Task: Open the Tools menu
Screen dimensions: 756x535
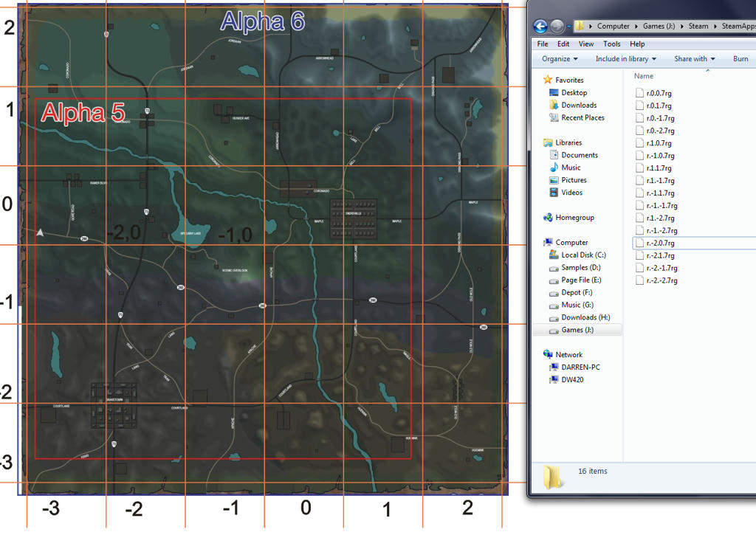Action: (x=611, y=44)
